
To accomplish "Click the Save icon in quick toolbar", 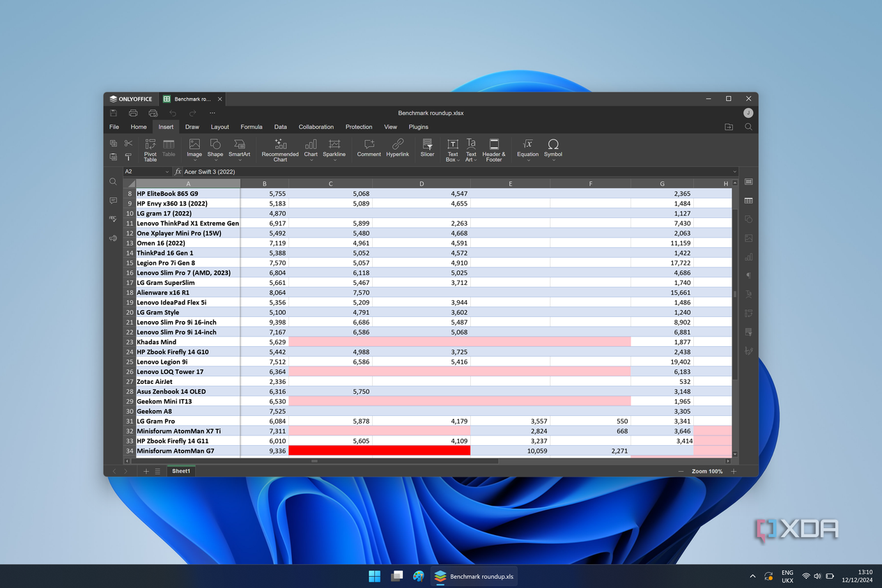I will pyautogui.click(x=114, y=113).
